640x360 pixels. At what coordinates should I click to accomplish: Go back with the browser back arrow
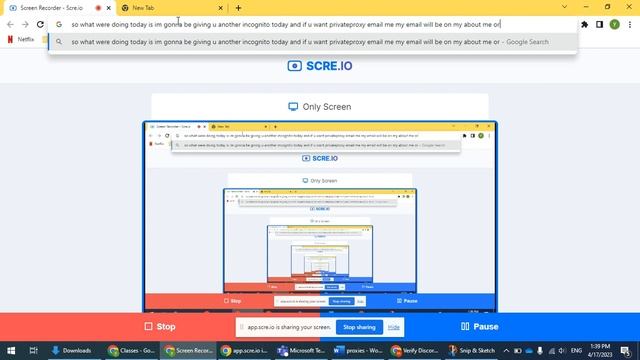(x=10, y=24)
